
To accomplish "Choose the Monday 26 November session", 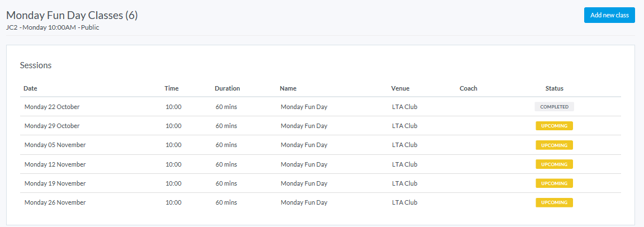I will tap(55, 202).
